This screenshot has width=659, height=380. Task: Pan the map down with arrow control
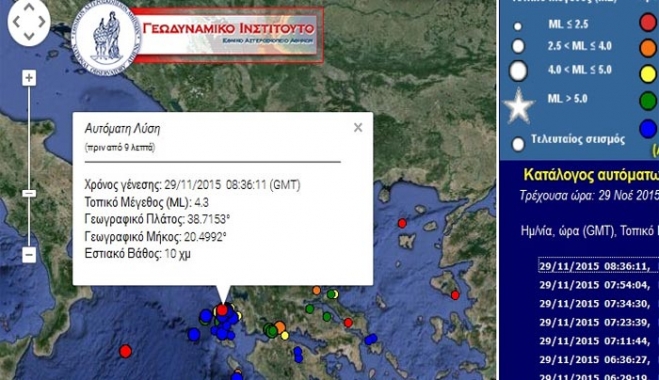[29, 36]
